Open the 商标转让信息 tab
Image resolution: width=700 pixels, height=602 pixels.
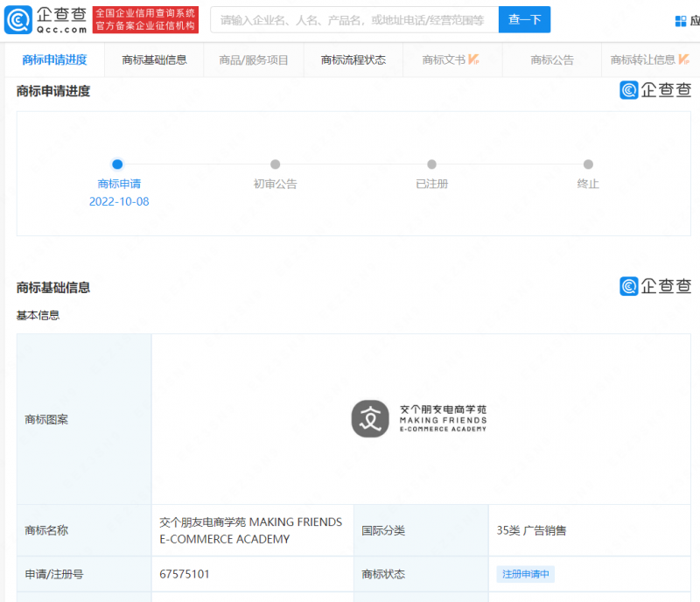(x=651, y=59)
